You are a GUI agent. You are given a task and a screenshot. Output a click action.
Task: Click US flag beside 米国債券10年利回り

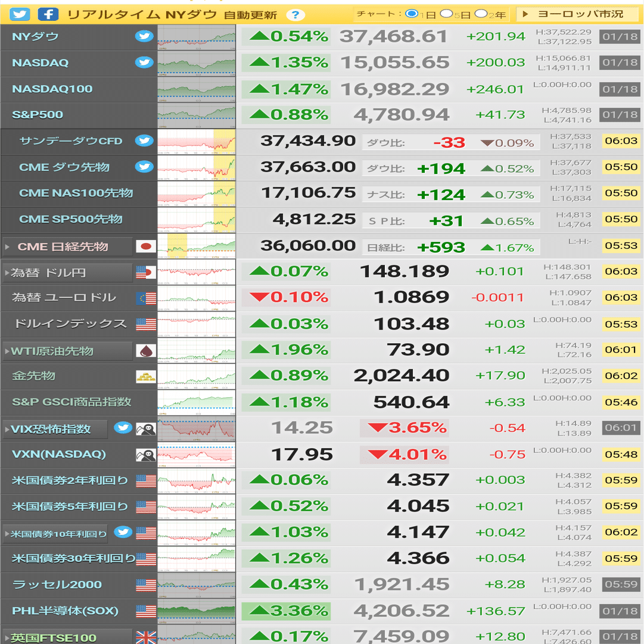click(146, 533)
